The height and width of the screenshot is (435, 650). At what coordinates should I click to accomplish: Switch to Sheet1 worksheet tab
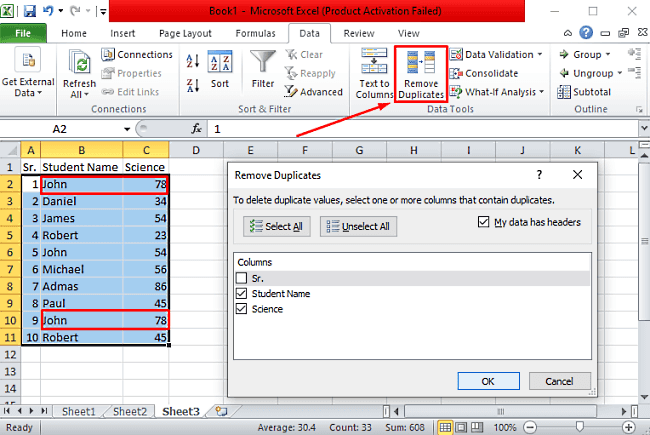tap(78, 411)
